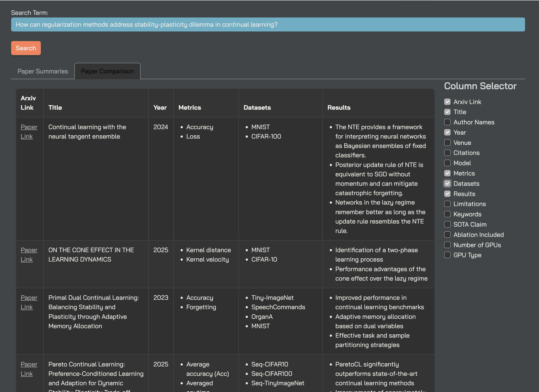
Task: Enable the Keywords column checkbox
Action: tap(447, 214)
